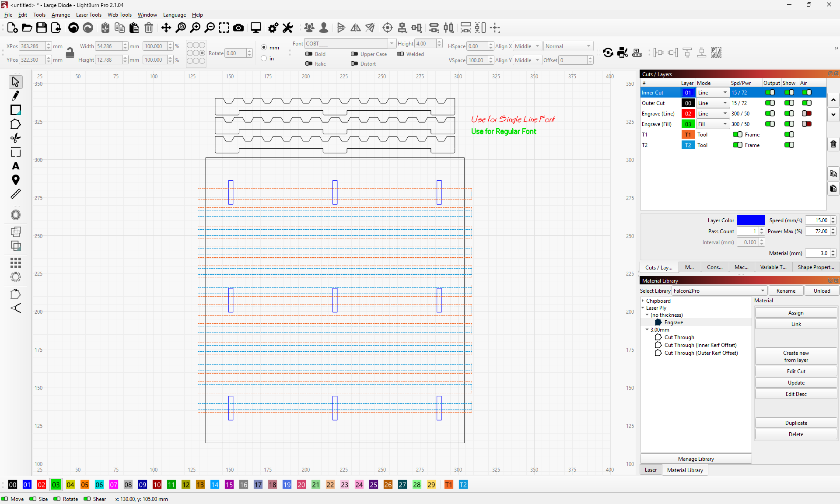
Task: Activate the Measure ruler tool
Action: click(x=16, y=194)
